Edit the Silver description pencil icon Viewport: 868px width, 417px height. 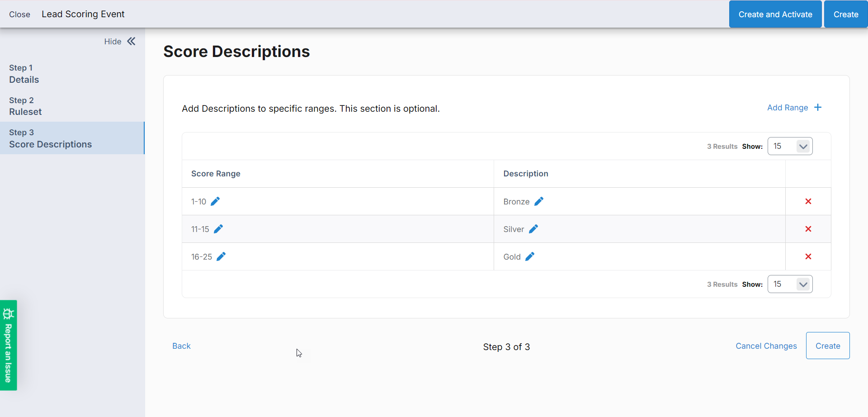tap(533, 229)
